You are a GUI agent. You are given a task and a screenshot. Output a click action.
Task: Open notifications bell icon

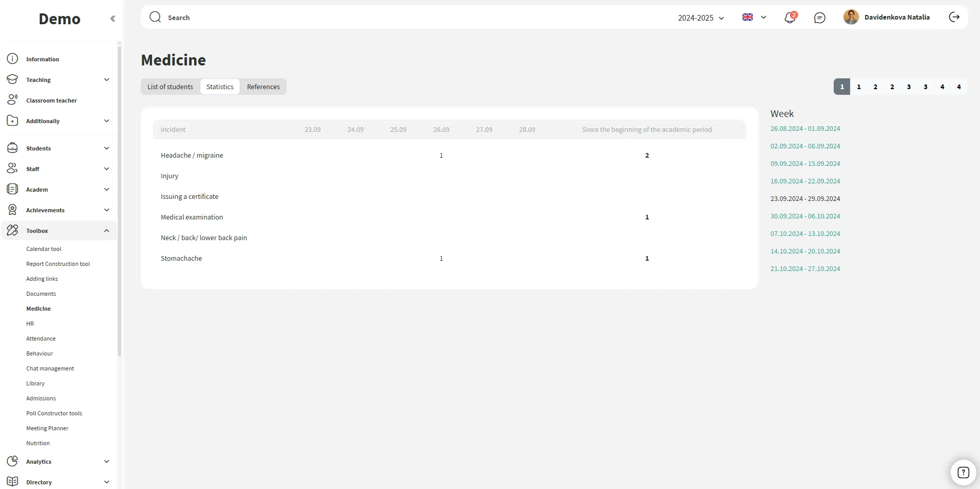[x=789, y=18]
